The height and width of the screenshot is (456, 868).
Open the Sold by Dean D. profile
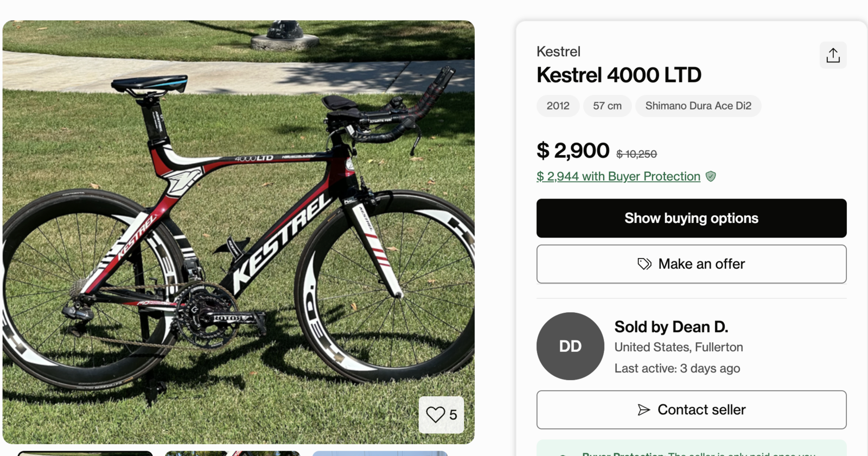[x=671, y=327]
